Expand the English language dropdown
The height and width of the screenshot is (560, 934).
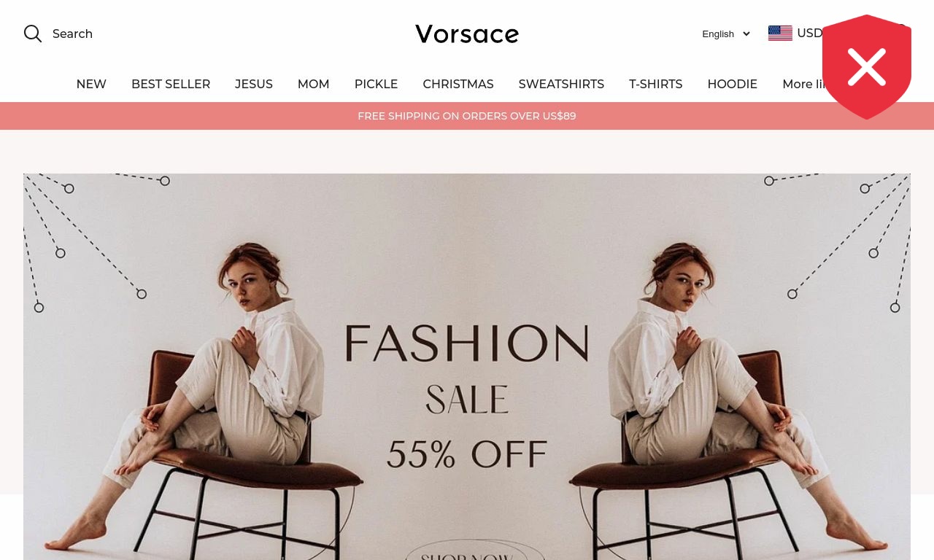(726, 34)
